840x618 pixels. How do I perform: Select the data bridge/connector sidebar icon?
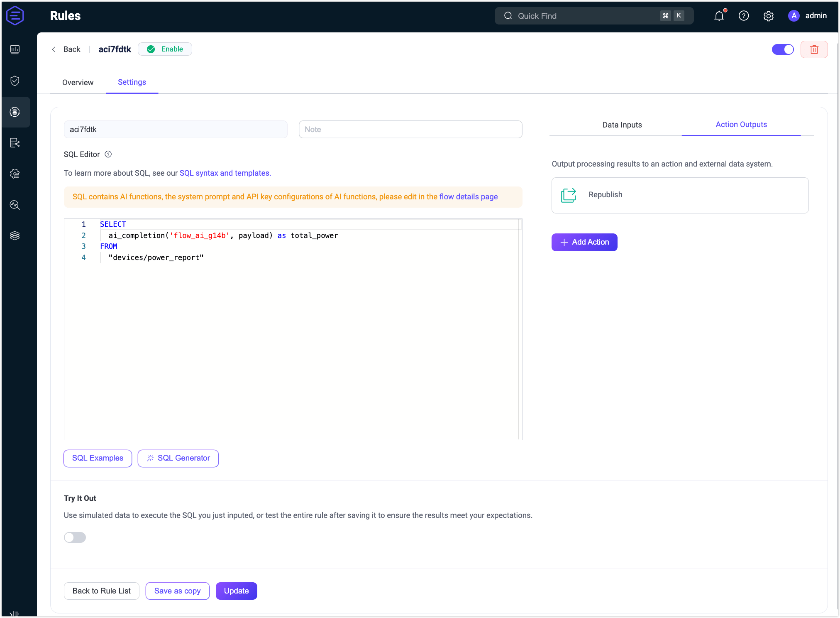pyautogui.click(x=15, y=143)
